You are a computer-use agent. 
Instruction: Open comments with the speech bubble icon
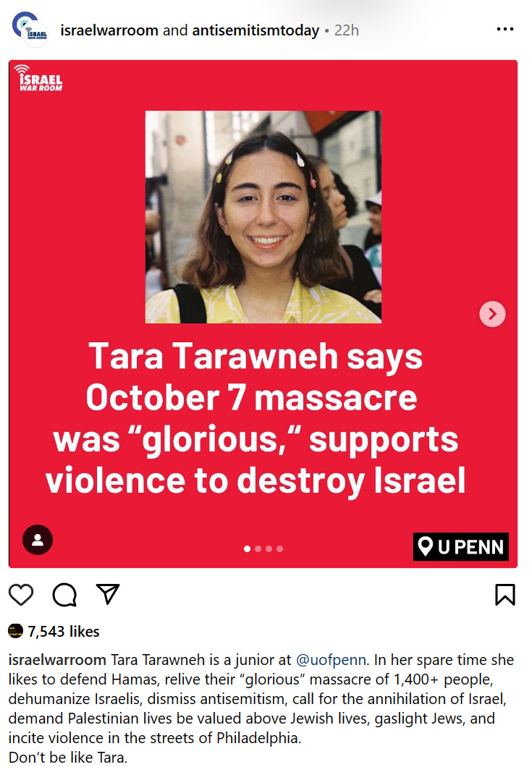pos(64,595)
